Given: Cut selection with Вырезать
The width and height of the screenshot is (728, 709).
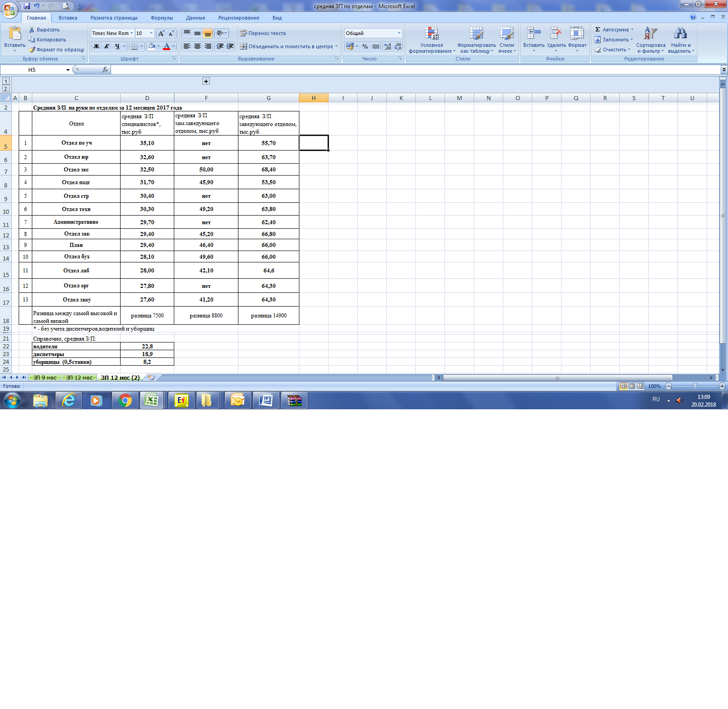Looking at the screenshot, I should 44,30.
